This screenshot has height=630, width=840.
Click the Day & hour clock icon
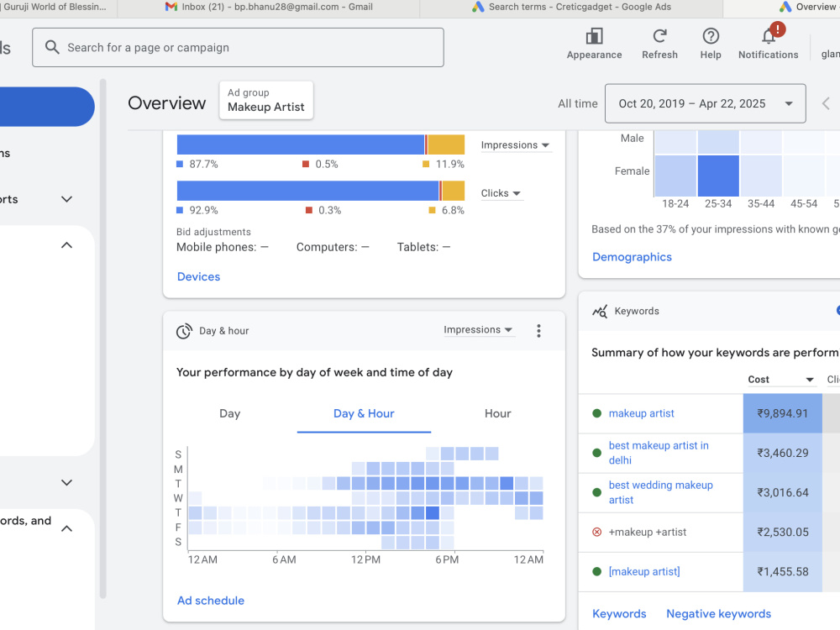pyautogui.click(x=184, y=331)
